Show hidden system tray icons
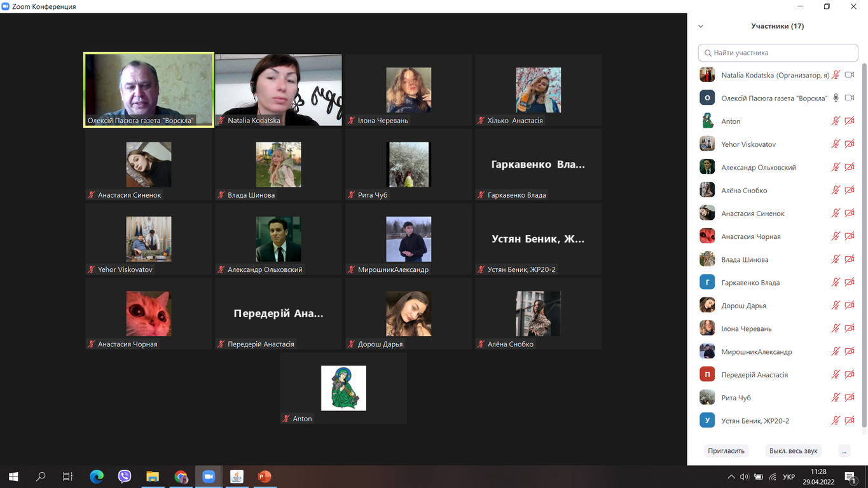Screen dimensions: 868x488 [731, 477]
